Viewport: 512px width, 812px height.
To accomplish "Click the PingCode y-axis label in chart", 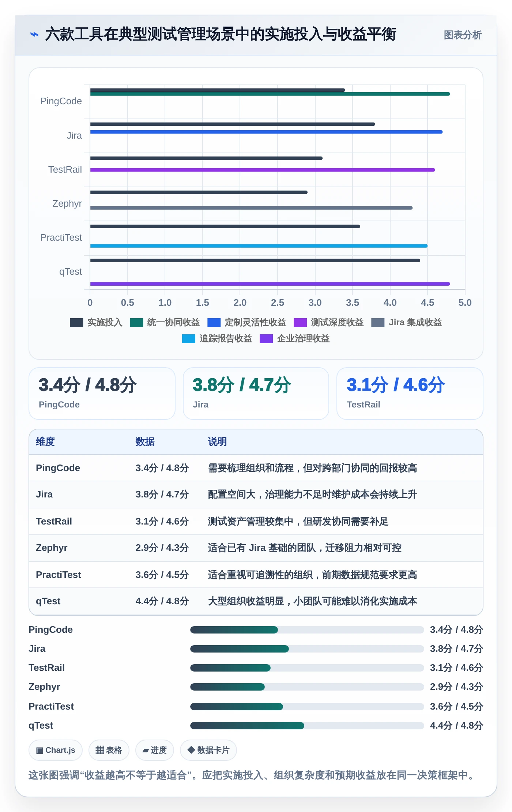I will (61, 101).
